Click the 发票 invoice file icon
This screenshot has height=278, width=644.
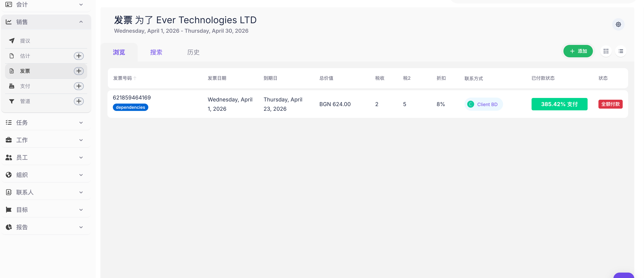pos(12,71)
